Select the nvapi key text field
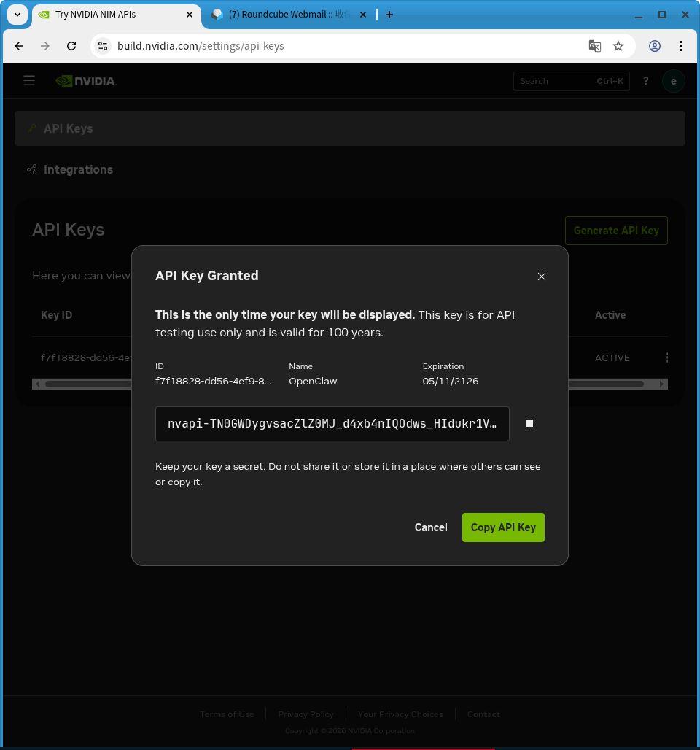 (x=332, y=424)
